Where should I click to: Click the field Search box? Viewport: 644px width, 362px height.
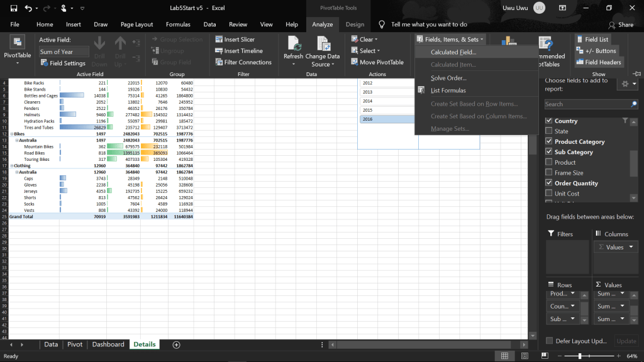click(587, 104)
